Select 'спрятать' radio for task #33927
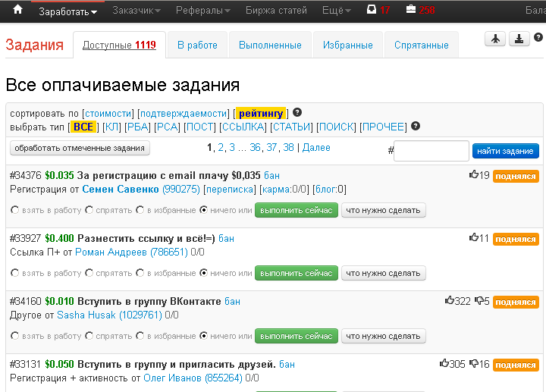The image size is (546, 392). tap(89, 273)
